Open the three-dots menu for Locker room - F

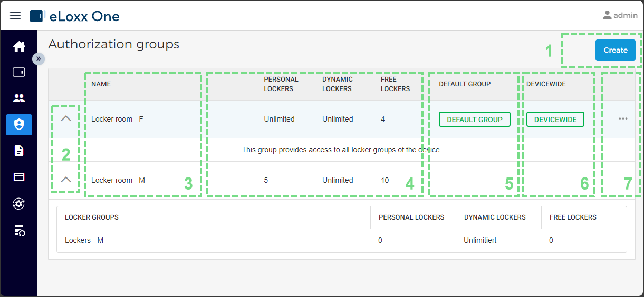(623, 119)
